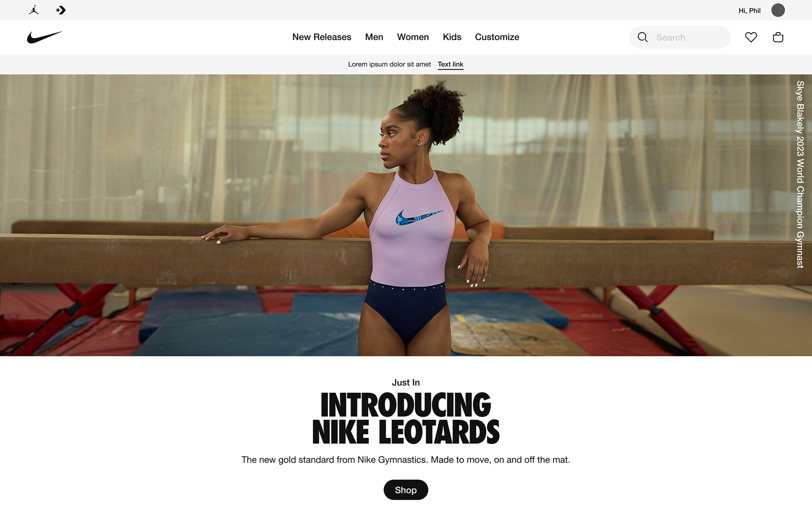This screenshot has width=812, height=527.
Task: Open the Customize menu
Action: tap(497, 37)
